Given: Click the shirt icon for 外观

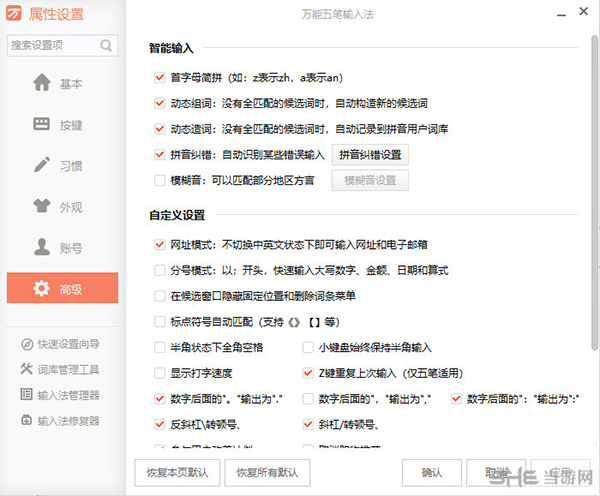Looking at the screenshot, I should pos(42,206).
